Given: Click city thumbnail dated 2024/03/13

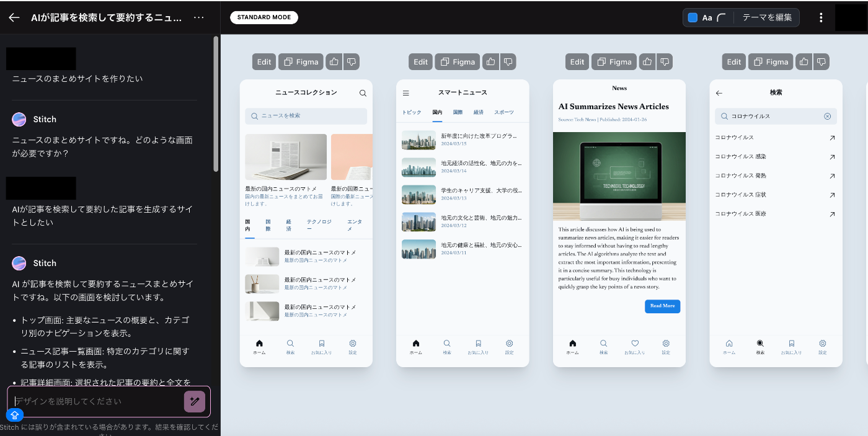Looking at the screenshot, I should coord(418,194).
